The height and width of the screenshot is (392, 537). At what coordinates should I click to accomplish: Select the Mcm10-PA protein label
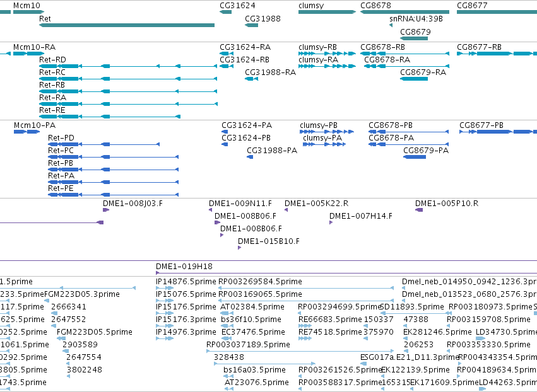(x=35, y=125)
